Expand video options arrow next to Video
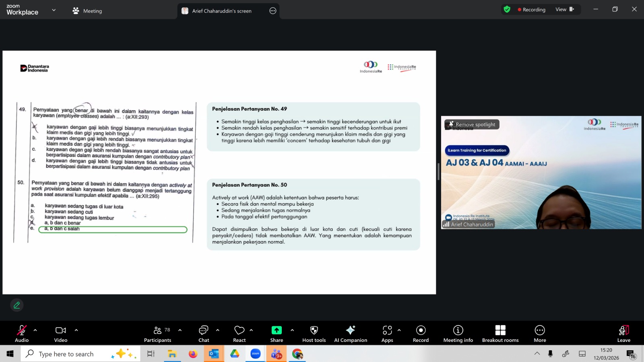 [76, 330]
